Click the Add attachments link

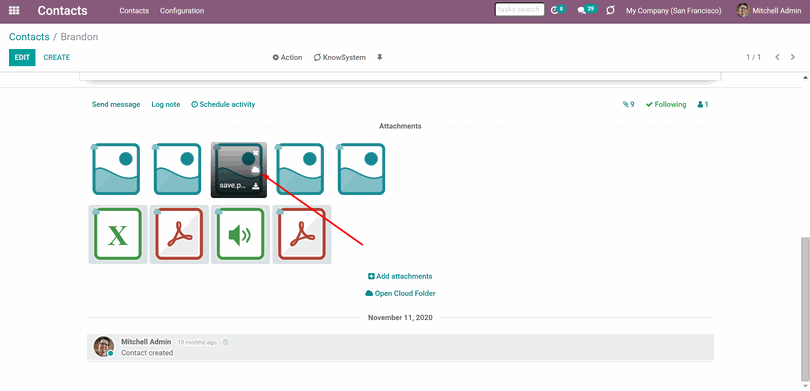pos(400,276)
